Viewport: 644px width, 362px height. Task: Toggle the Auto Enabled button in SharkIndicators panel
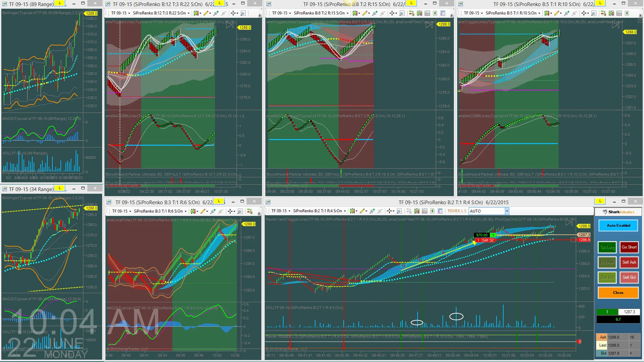point(618,225)
